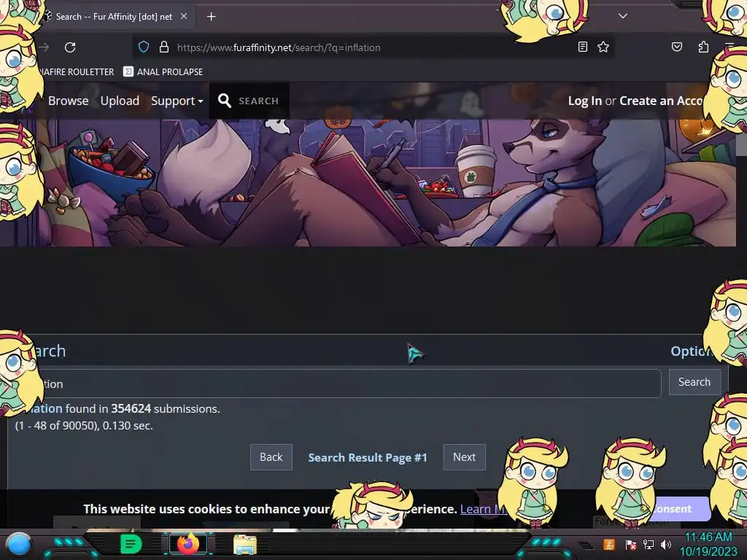
Task: Click the 'Search Result Page #1' heading
Action: pyautogui.click(x=368, y=458)
